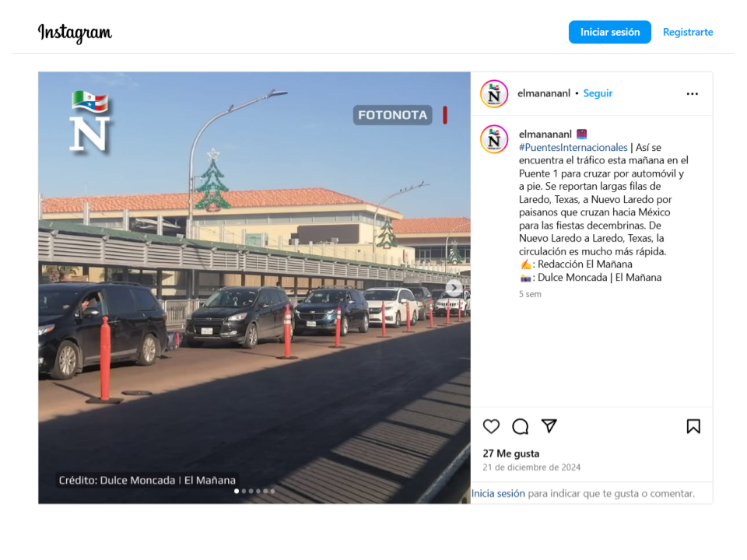Image resolution: width=747 pixels, height=560 pixels.
Task: Go to Instagram home via logo
Action: click(x=75, y=33)
